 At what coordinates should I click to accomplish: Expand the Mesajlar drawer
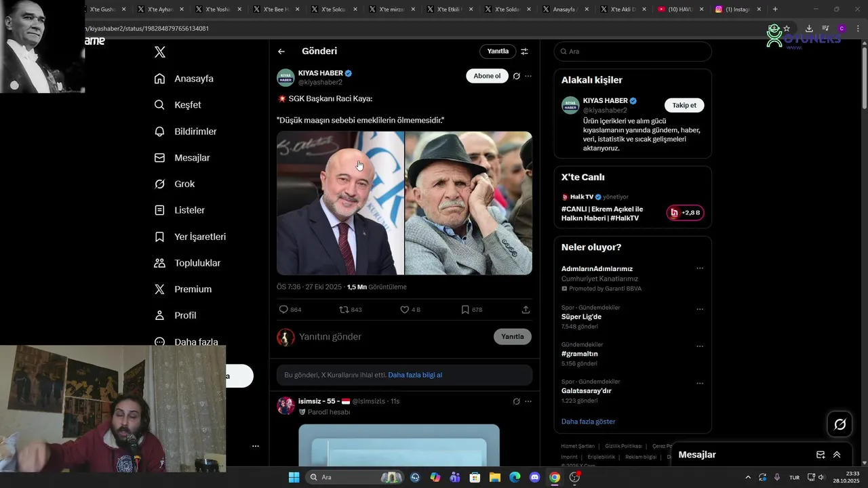pyautogui.click(x=837, y=455)
